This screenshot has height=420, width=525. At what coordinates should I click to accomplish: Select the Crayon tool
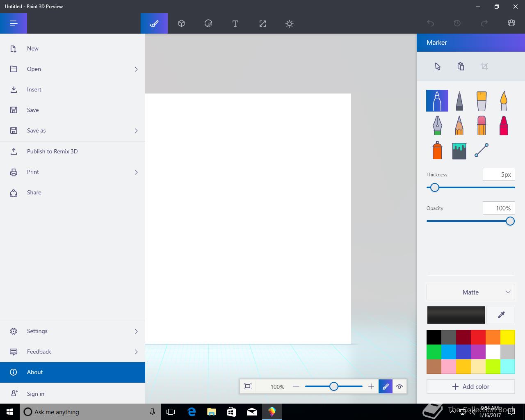pos(504,125)
